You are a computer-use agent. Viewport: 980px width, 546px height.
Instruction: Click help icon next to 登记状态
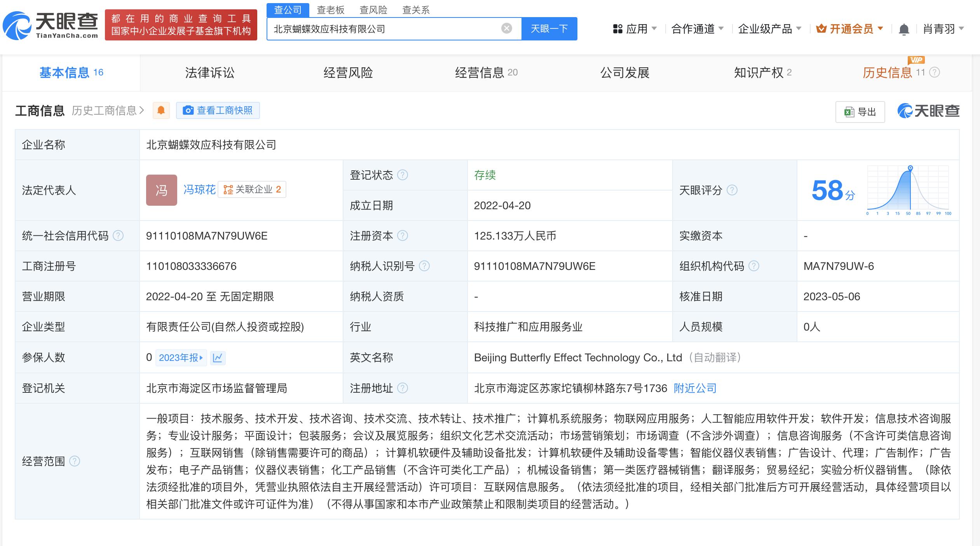(x=403, y=175)
